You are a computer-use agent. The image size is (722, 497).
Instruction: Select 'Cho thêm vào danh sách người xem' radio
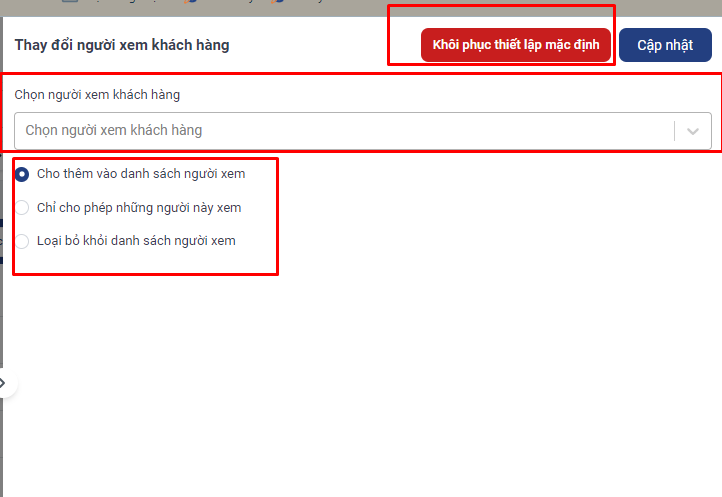pos(22,174)
